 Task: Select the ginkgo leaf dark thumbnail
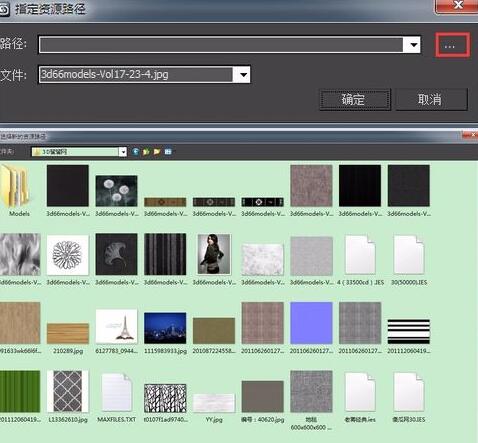[x=116, y=254]
